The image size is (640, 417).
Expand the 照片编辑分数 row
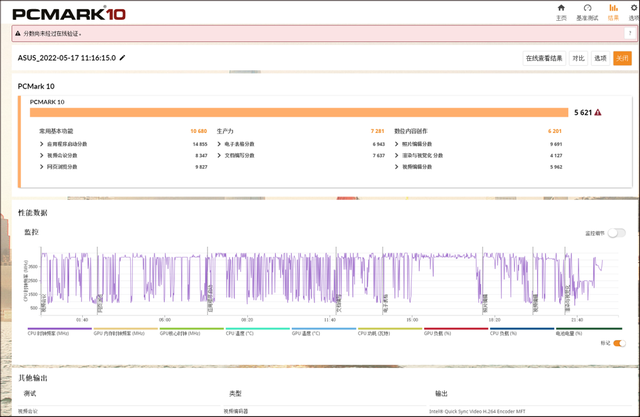pyautogui.click(x=398, y=144)
